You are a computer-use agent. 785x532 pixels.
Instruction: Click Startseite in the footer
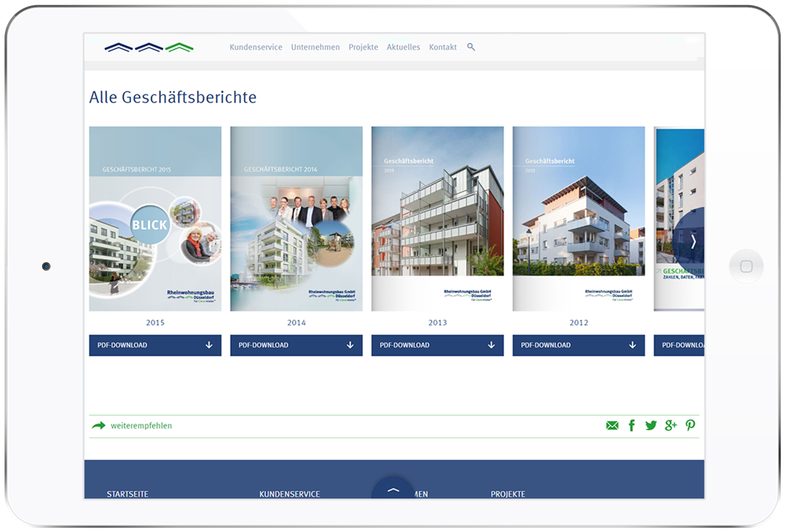click(127, 494)
